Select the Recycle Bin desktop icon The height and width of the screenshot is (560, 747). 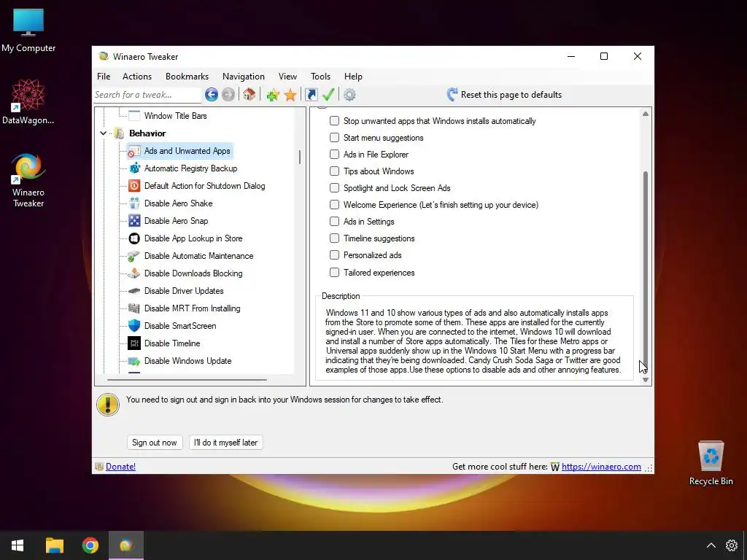click(x=711, y=462)
